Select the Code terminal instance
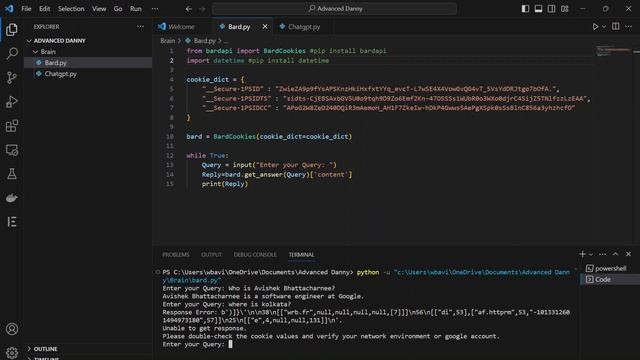The width and height of the screenshot is (640, 360). tap(610, 280)
